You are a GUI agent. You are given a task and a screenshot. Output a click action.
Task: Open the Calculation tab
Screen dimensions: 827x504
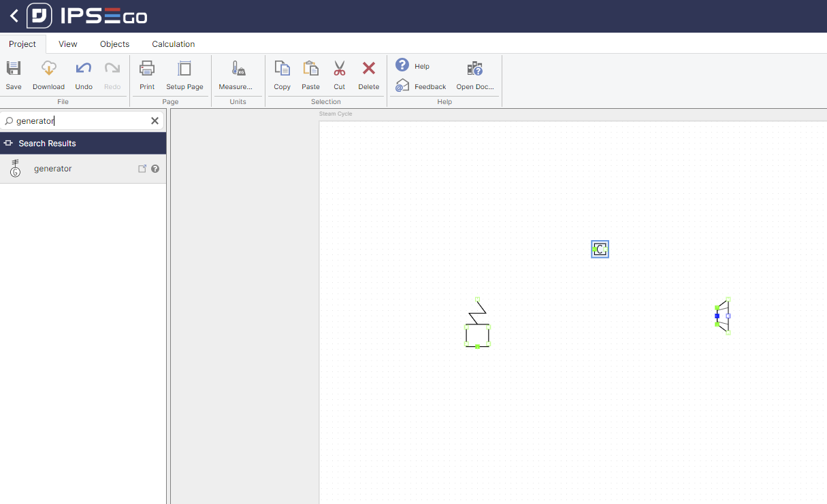pos(173,44)
